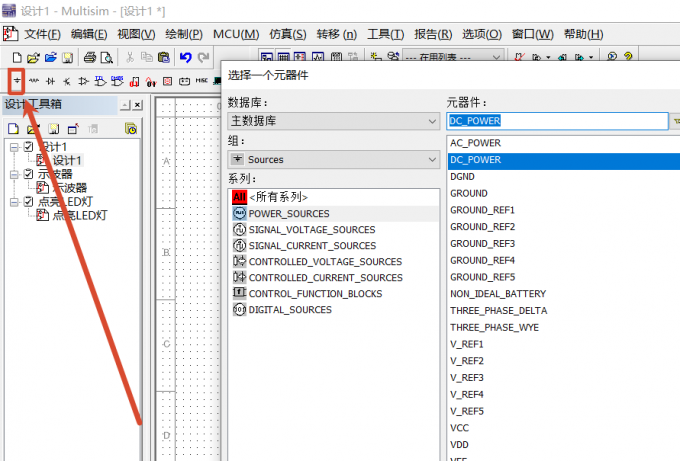This screenshot has width=680, height=461.
Task: Click the Place Transistor icon
Action: click(67, 81)
